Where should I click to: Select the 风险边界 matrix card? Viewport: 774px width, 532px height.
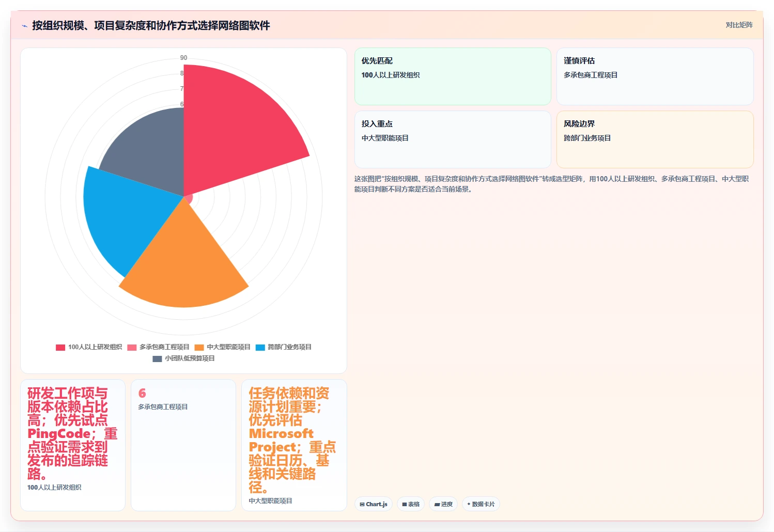tap(655, 139)
